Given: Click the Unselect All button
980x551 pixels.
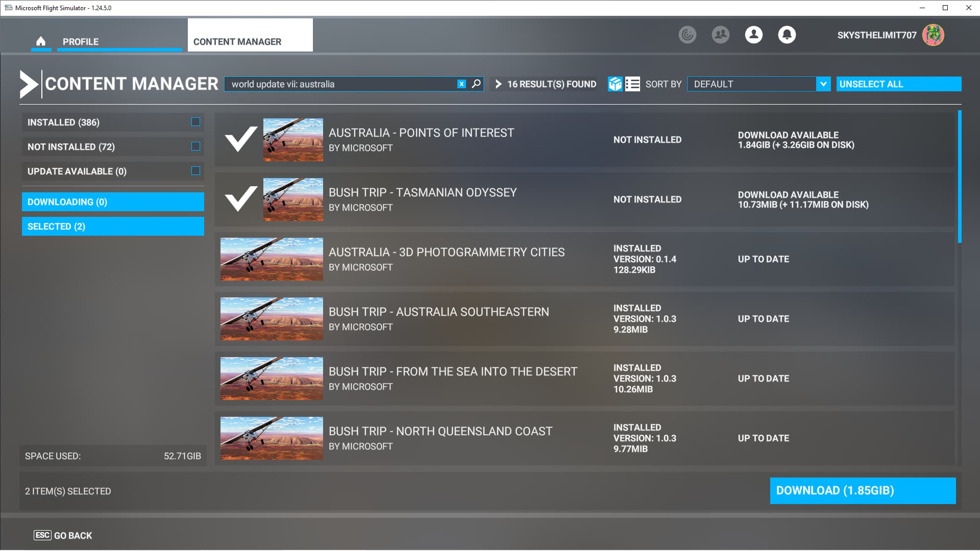Looking at the screenshot, I should pos(899,84).
